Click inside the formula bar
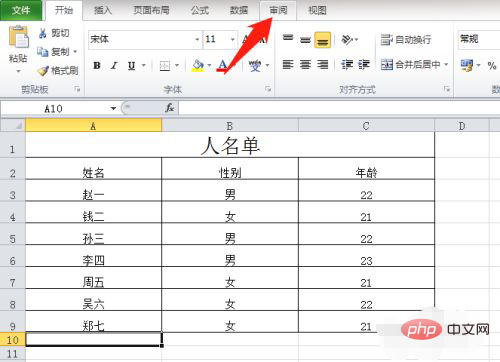This screenshot has width=500, height=362. [x=339, y=108]
